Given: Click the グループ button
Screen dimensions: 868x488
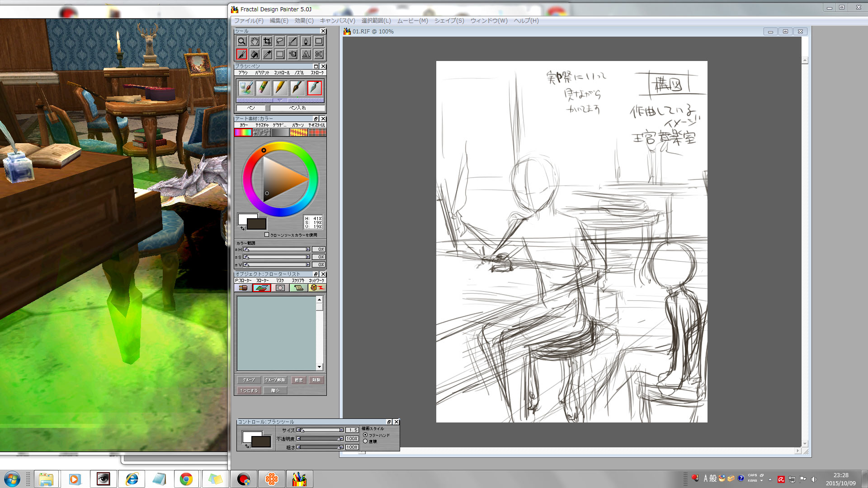Looking at the screenshot, I should tap(249, 380).
